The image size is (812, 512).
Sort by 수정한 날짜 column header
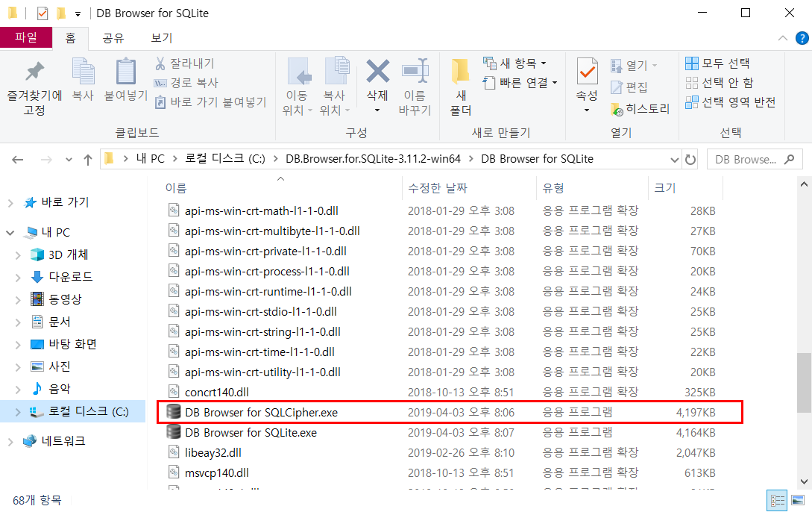coord(438,188)
